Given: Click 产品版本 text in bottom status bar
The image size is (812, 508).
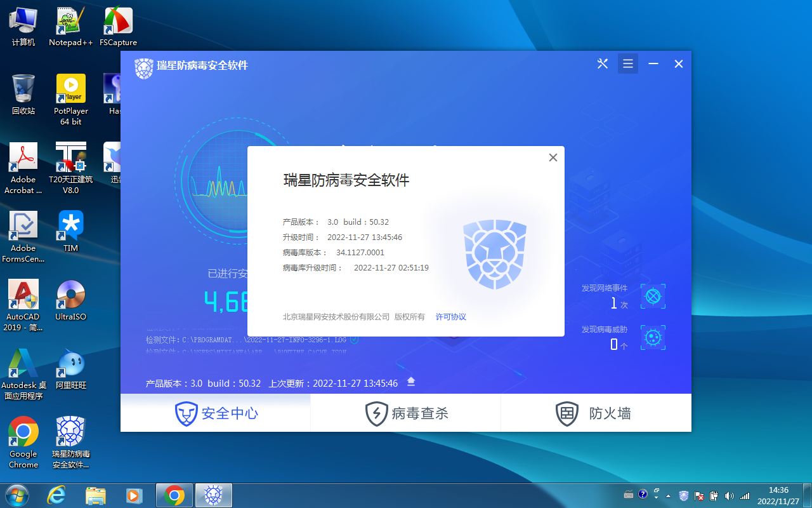Looking at the screenshot, I should pyautogui.click(x=204, y=384).
